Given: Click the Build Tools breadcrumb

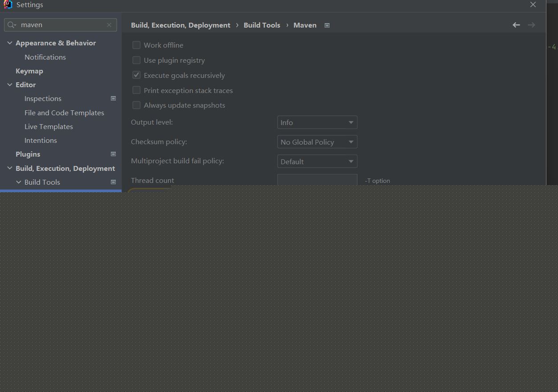Looking at the screenshot, I should point(262,25).
